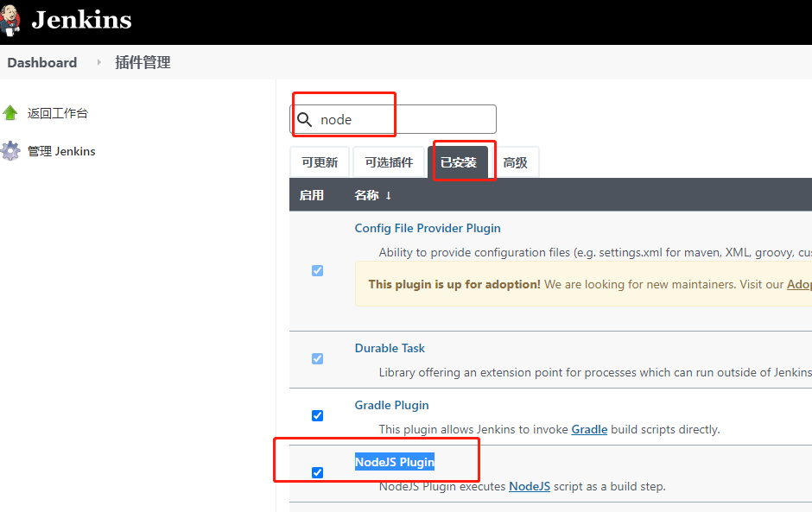
Task: Go back via 返回工作台 link
Action: tap(58, 113)
